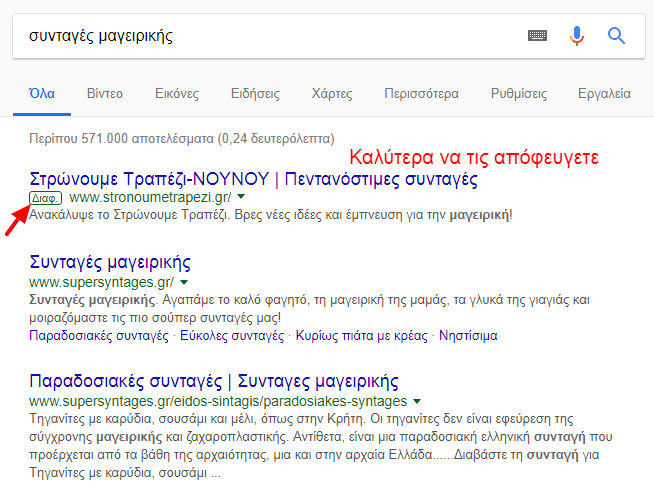
Task: Activate voice search microphone icon
Action: click(577, 36)
